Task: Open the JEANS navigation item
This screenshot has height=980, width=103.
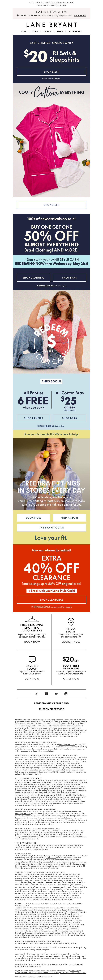Action: point(48,31)
